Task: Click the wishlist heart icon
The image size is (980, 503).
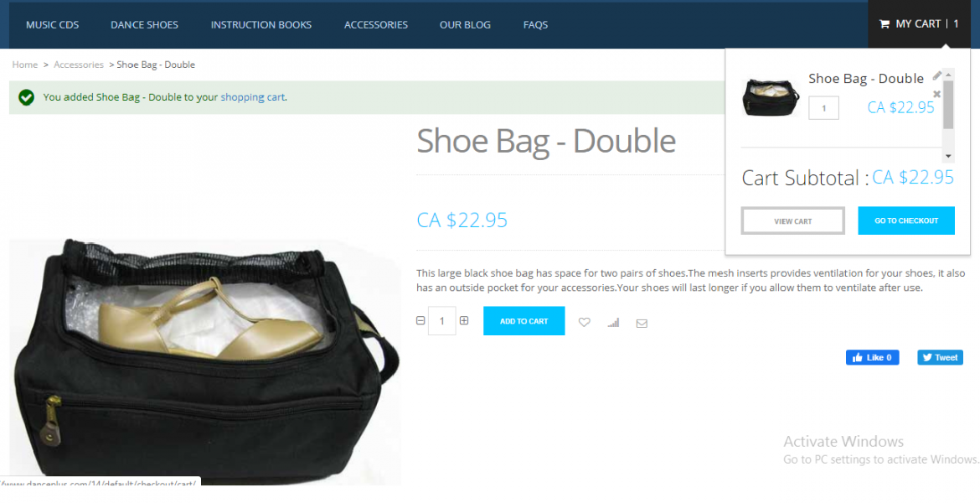Action: [x=585, y=322]
